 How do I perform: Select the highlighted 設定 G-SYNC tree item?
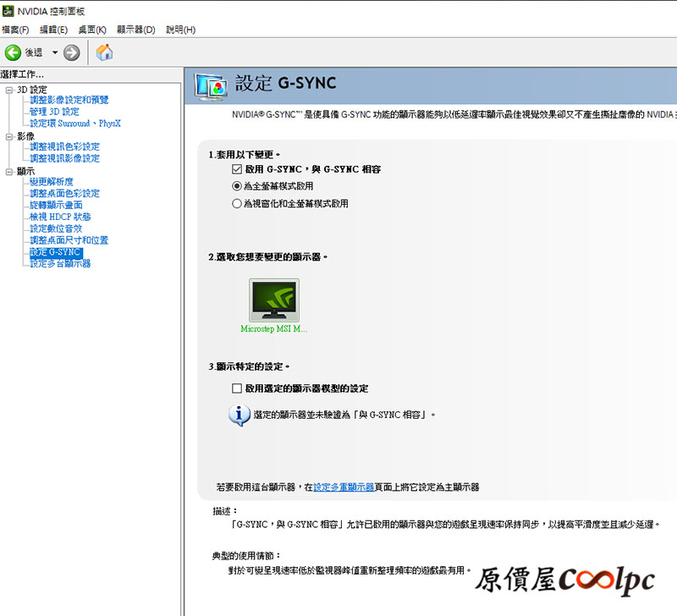(x=56, y=252)
